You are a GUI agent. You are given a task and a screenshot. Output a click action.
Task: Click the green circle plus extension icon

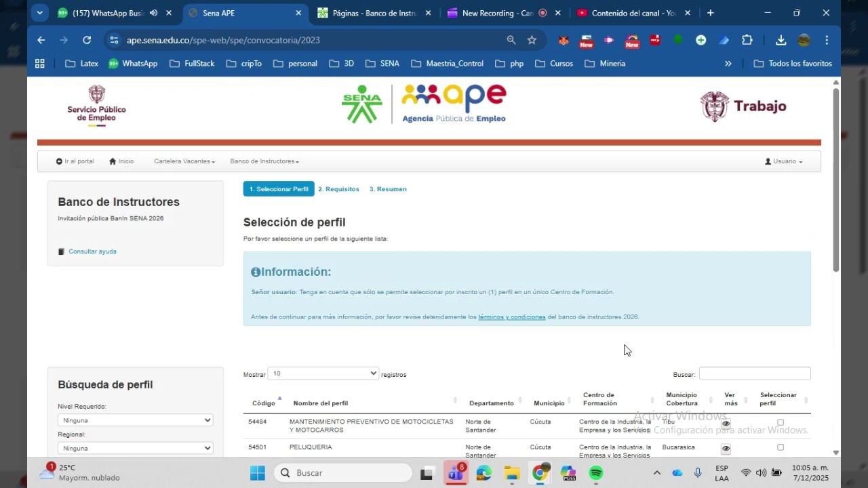(701, 40)
